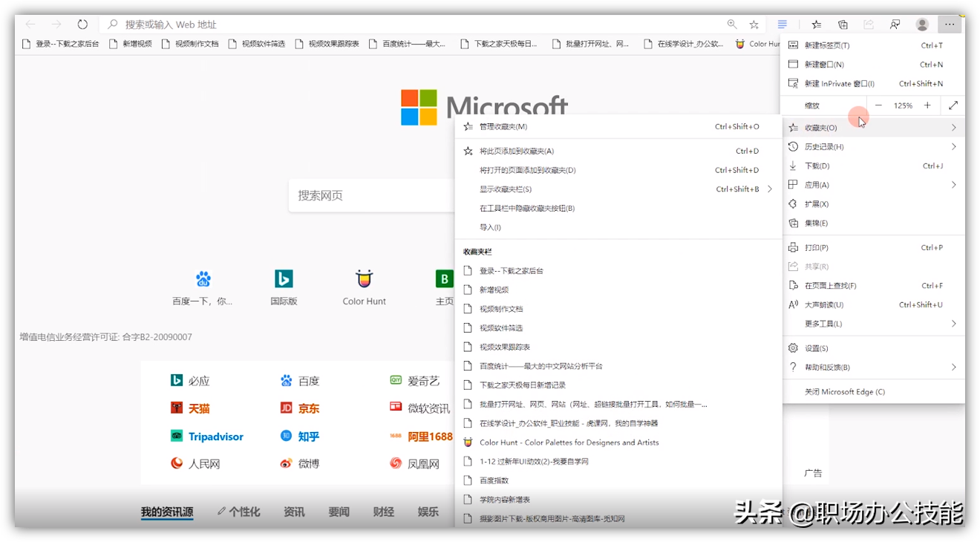This screenshot has width=980, height=542.
Task: Click the three-dot settings and more button
Action: (950, 25)
